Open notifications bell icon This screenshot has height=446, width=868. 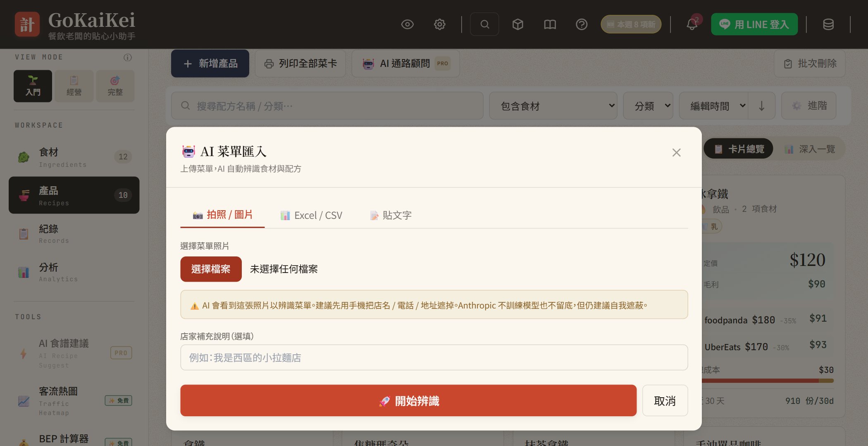[692, 24]
